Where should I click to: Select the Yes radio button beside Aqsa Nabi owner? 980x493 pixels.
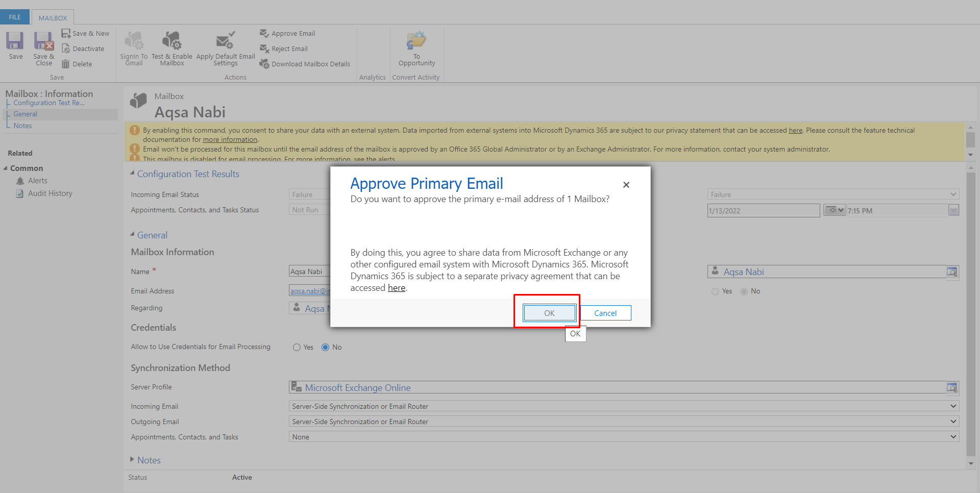click(x=715, y=291)
